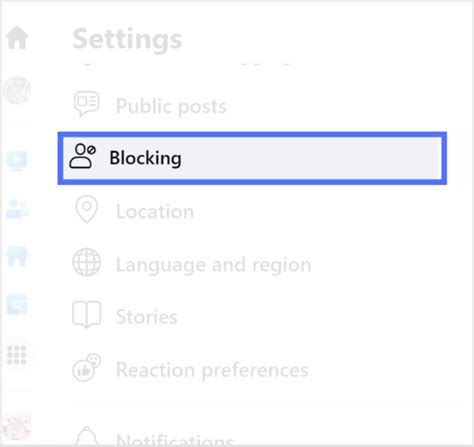
Task: Open the Watch video icon in sidebar
Action: (x=17, y=160)
